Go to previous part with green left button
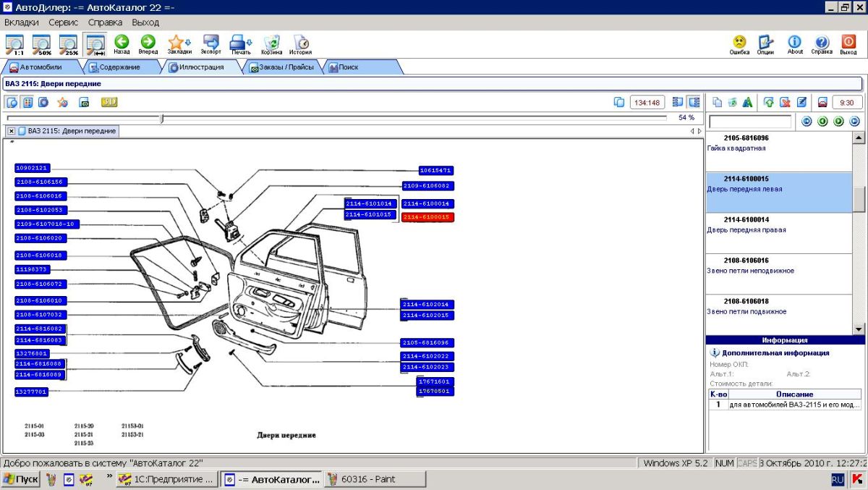Viewport: 868px width, 490px height. tap(822, 121)
